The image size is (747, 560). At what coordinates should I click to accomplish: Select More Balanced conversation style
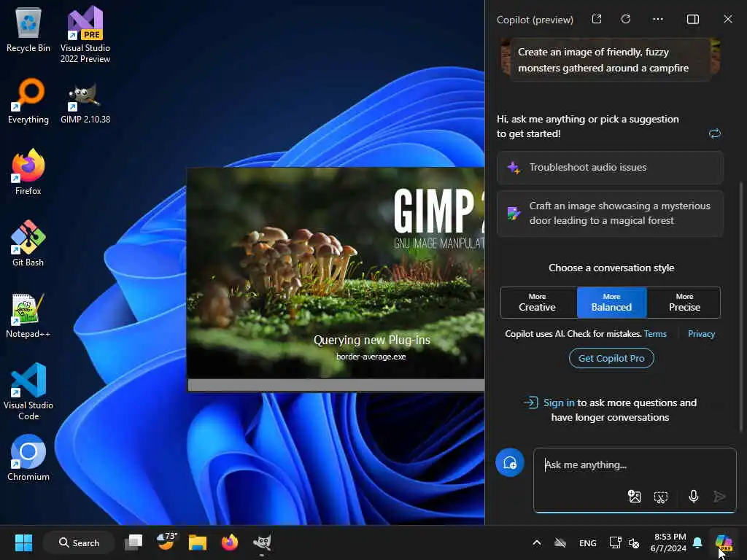(x=612, y=303)
